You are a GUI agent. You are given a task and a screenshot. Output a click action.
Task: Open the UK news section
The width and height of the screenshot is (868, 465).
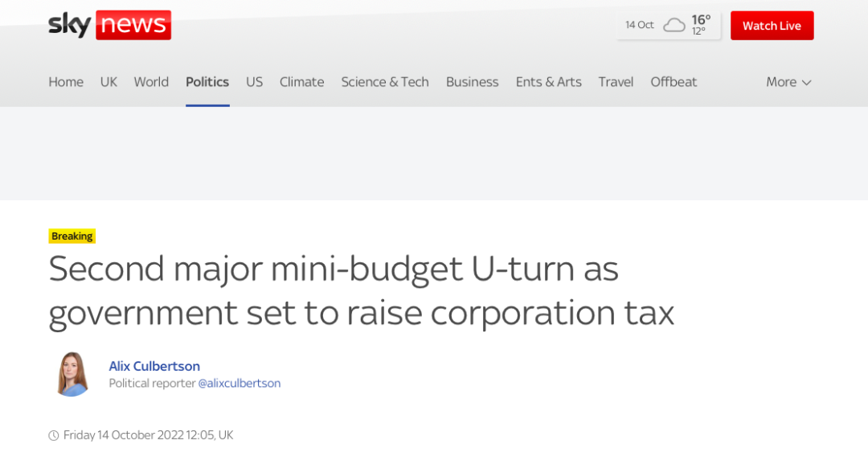tap(108, 82)
